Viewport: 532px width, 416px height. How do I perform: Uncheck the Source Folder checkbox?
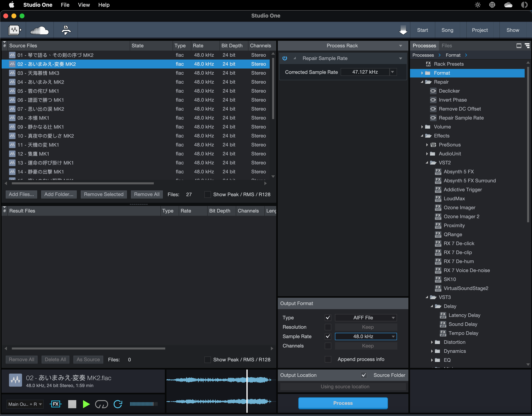[x=364, y=375]
